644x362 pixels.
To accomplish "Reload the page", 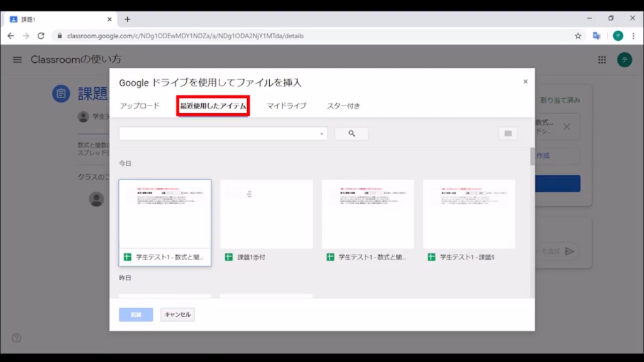I will click(41, 36).
